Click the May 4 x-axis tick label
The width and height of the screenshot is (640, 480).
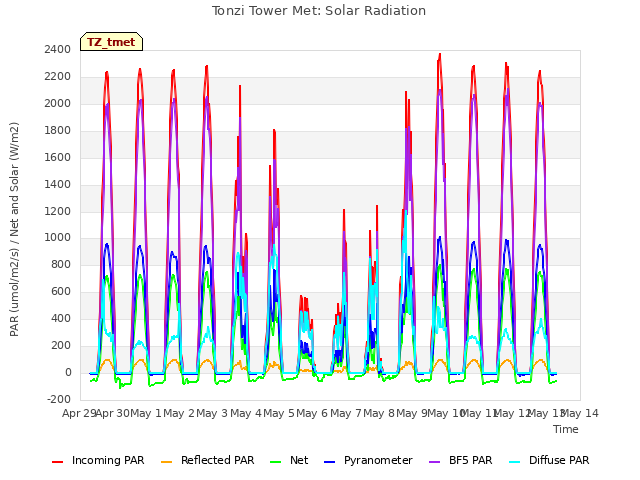point(246,413)
